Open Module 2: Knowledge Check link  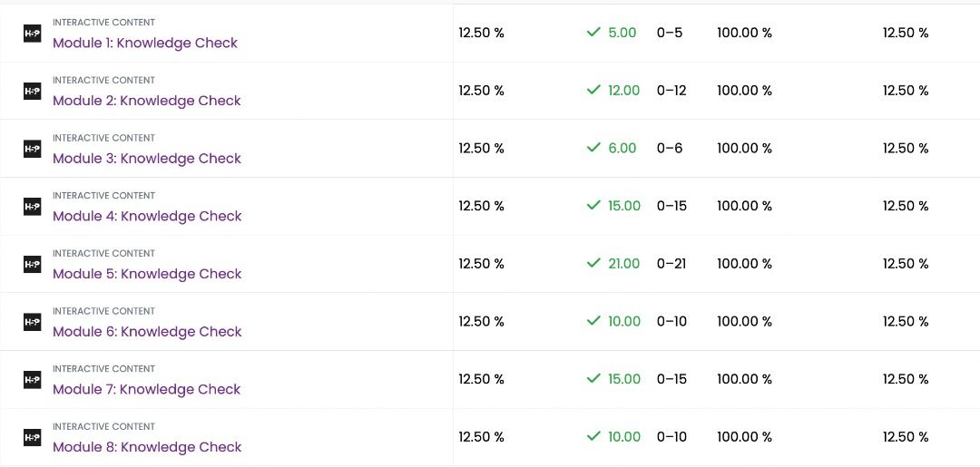tap(147, 101)
